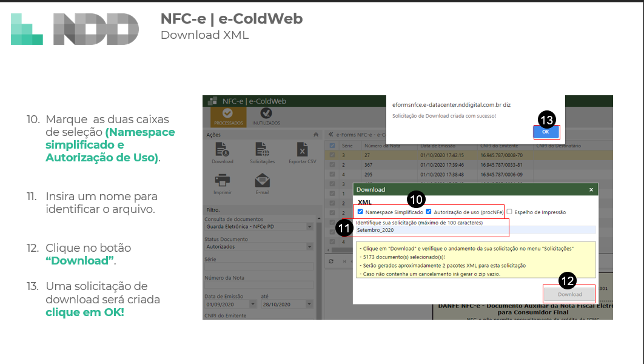The height and width of the screenshot is (364, 644).
Task: Click the Download button in the dialog
Action: [569, 295]
